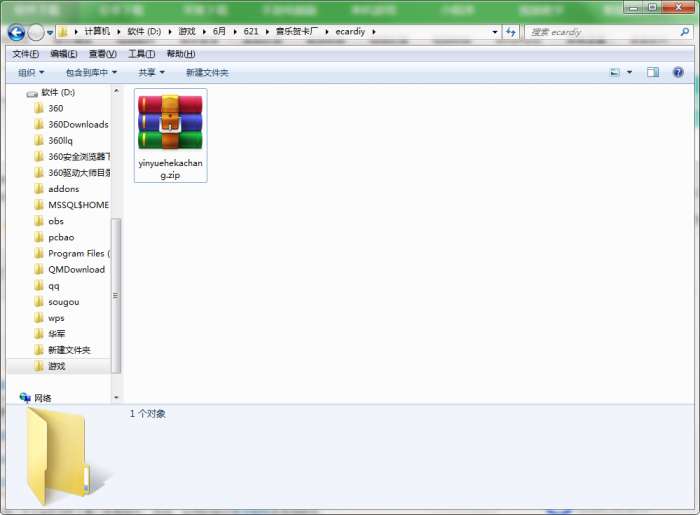The image size is (700, 515).
Task: Select the addons folder in tree
Action: click(63, 189)
